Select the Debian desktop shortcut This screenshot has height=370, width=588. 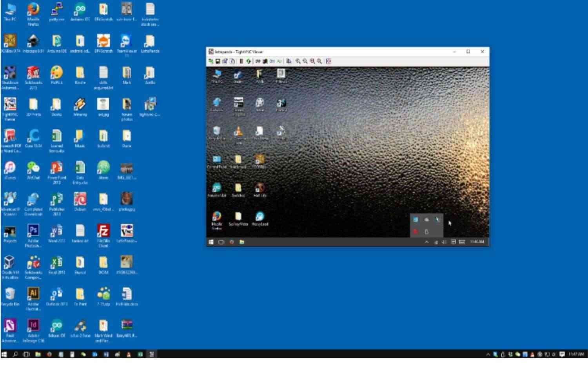click(x=80, y=202)
